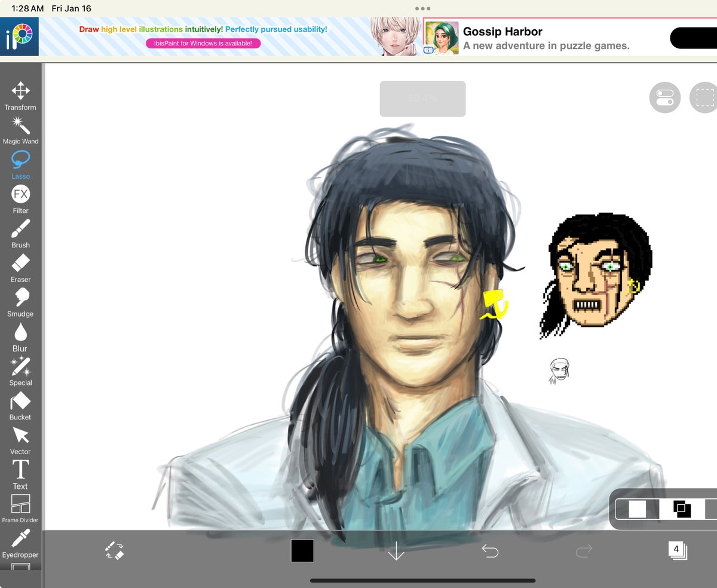Select the Brush tool
The height and width of the screenshot is (588, 717).
coord(20,234)
